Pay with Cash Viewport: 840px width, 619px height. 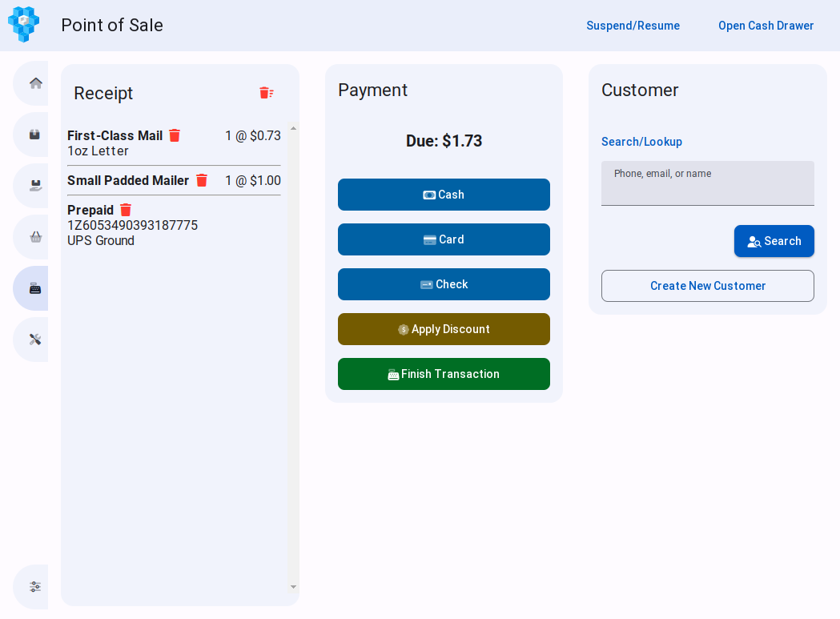click(x=444, y=195)
